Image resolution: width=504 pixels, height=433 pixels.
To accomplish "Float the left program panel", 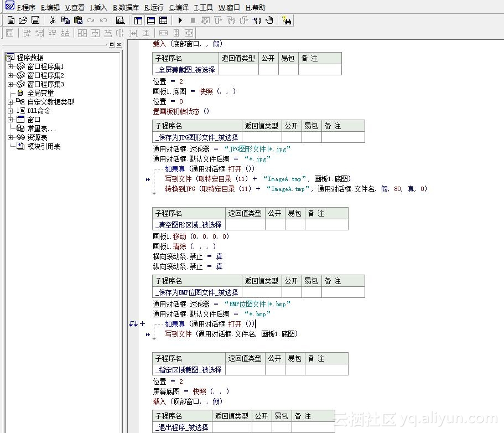I will click(x=112, y=44).
